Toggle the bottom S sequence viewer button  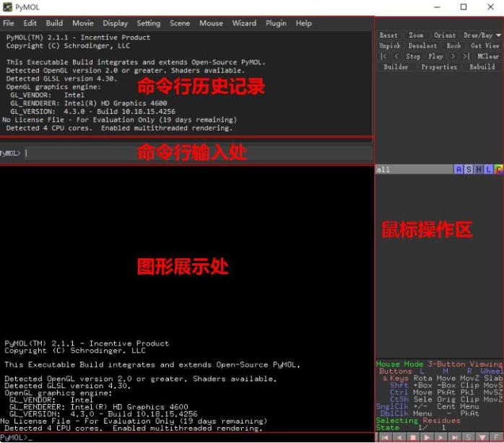point(469,437)
